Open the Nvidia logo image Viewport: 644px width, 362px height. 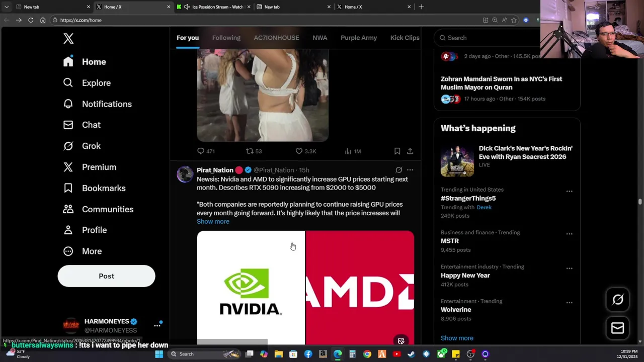251,288
